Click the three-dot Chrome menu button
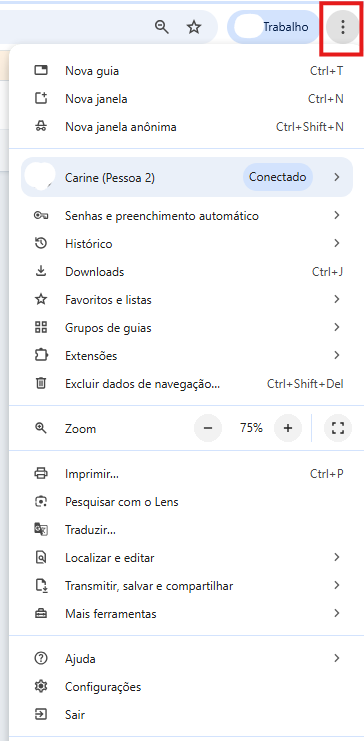 pos(343,27)
